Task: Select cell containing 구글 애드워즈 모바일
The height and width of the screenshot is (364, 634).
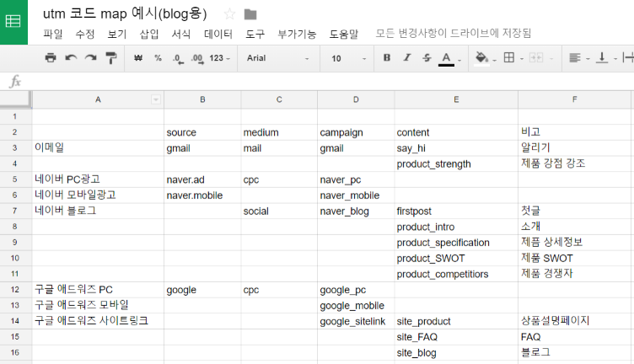Action: [x=98, y=305]
